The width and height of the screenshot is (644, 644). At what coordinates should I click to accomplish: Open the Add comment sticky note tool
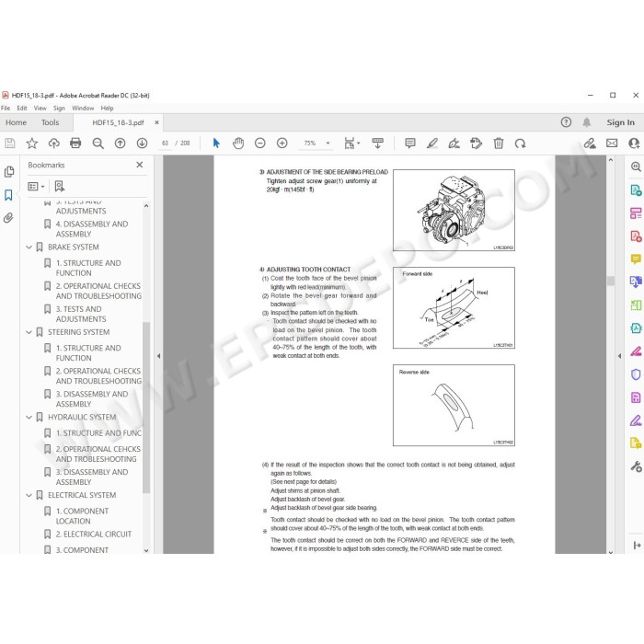click(410, 143)
